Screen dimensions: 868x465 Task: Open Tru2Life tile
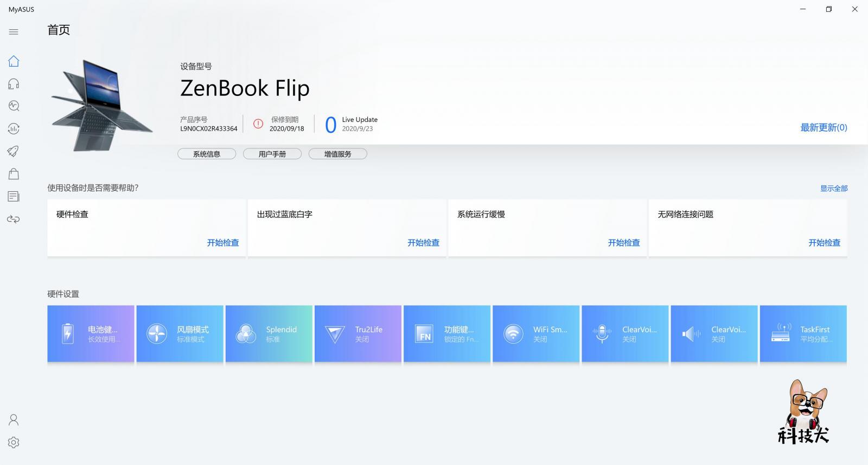(358, 334)
